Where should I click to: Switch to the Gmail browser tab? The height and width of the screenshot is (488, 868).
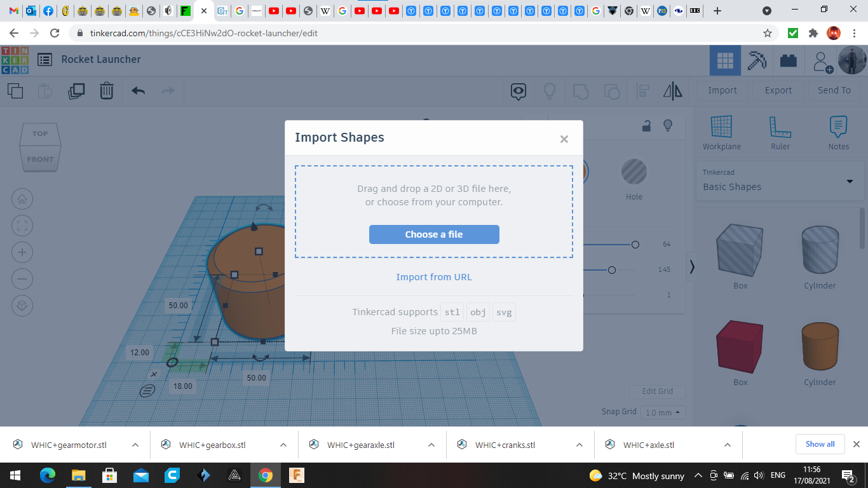click(13, 11)
